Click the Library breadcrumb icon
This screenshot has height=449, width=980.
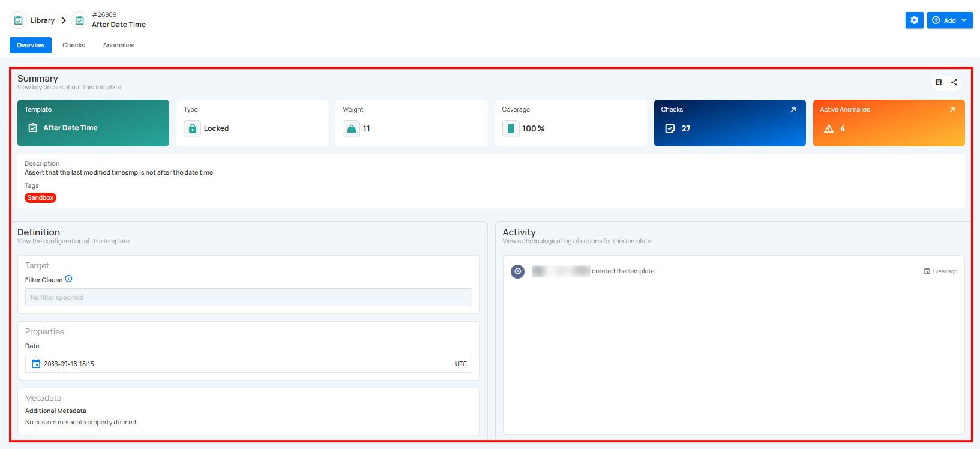(x=19, y=20)
